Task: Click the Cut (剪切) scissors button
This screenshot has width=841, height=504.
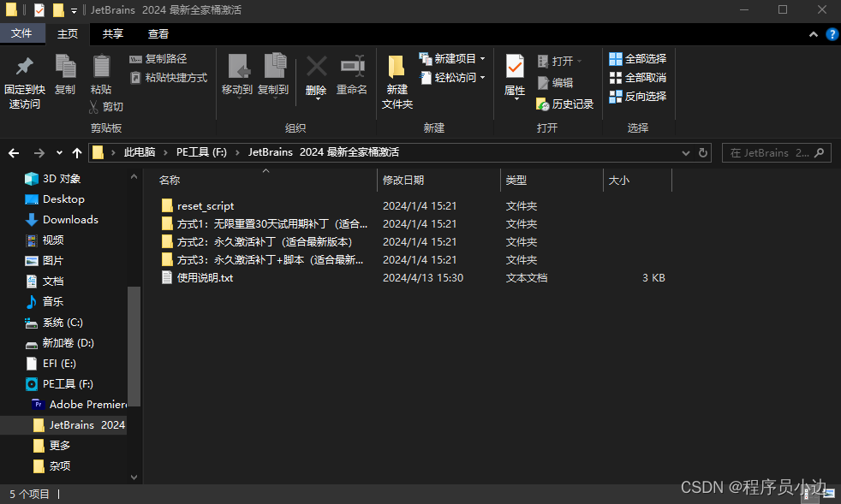Action: click(x=106, y=107)
